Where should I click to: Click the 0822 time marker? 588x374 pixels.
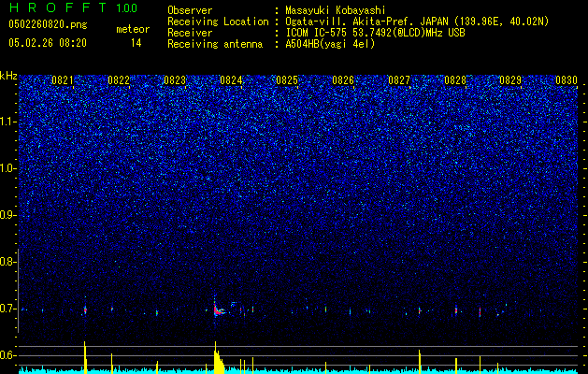[x=119, y=80]
